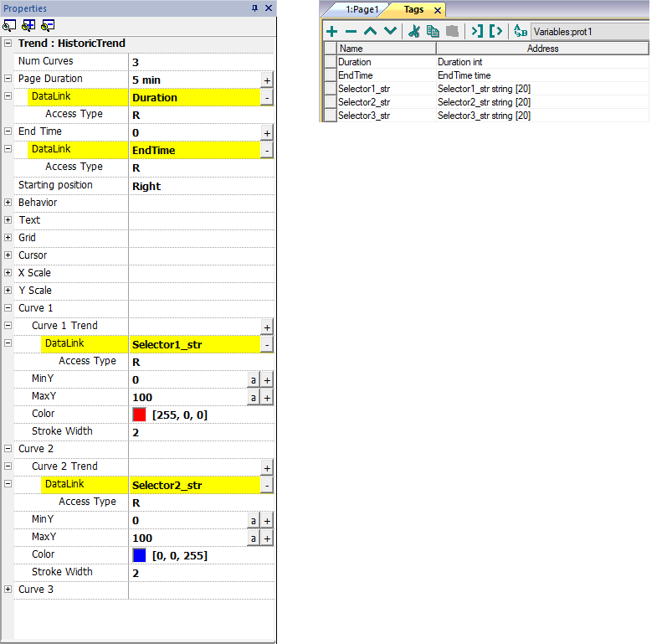
Task: Expand the Grid property group
Action: (x=8, y=238)
